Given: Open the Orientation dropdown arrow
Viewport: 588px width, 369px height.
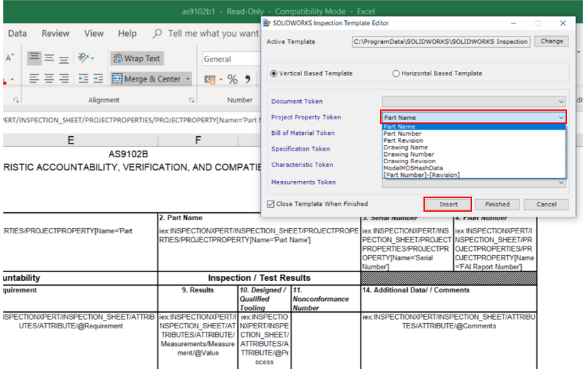Looking at the screenshot, I should 92,58.
